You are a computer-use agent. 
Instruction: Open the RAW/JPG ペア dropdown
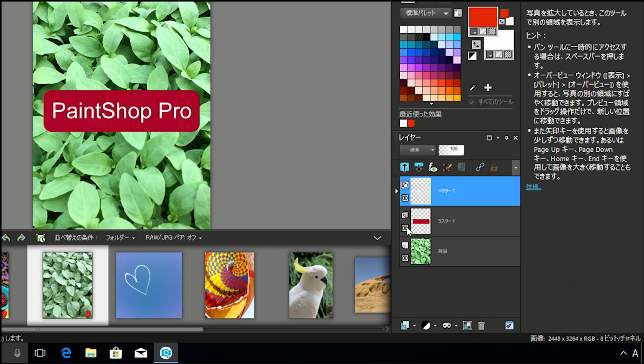click(173, 238)
